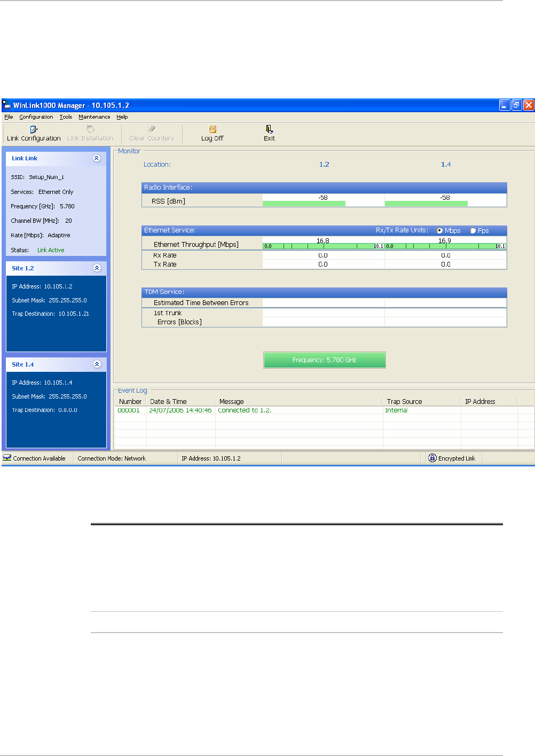Click the 'Connected to 1.2.' message
The width and height of the screenshot is (535, 756).
pyautogui.click(x=245, y=410)
